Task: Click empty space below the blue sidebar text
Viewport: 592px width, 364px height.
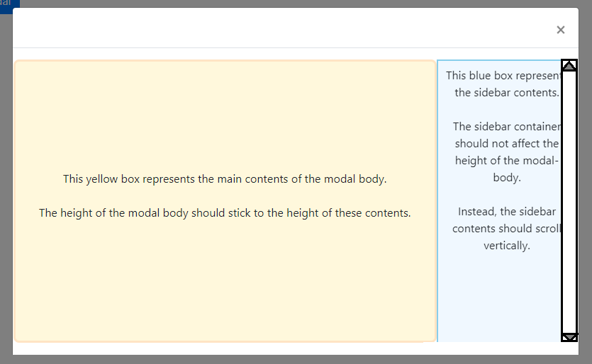Action: click(499, 298)
